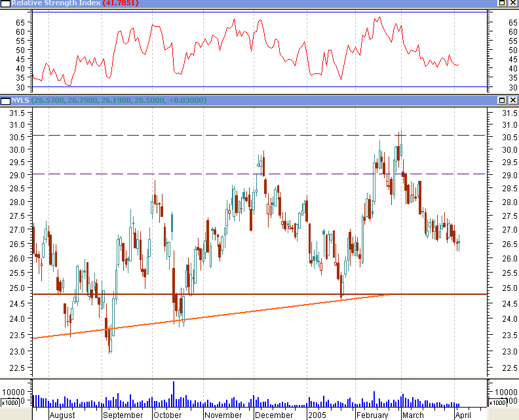Click the February label on date axis
Screen dimensions: 519x420
pyautogui.click(x=372, y=415)
